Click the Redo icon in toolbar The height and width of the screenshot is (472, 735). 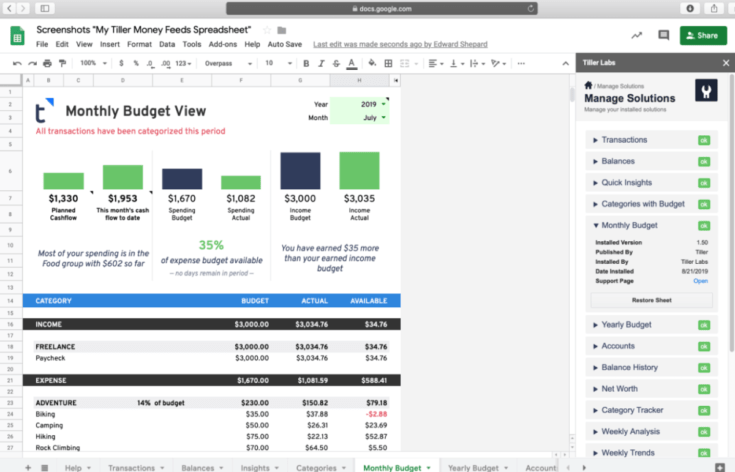pos(32,63)
